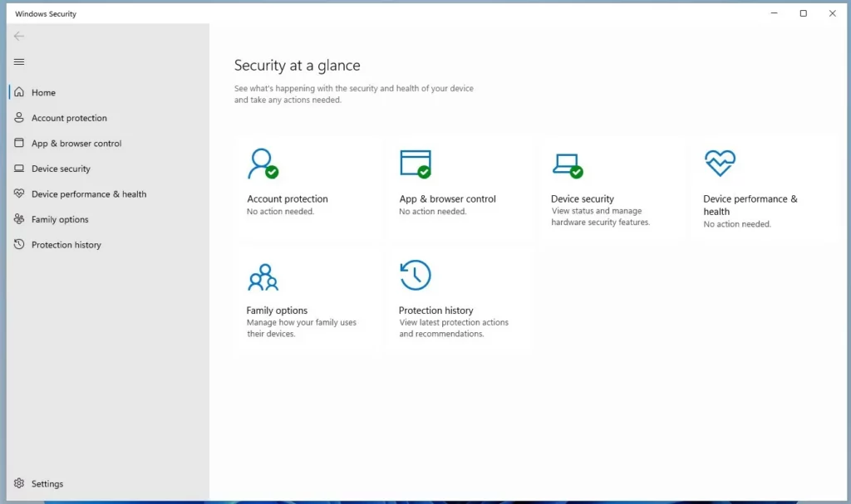Maximize the Windows Security window
This screenshot has width=851, height=504.
[804, 13]
